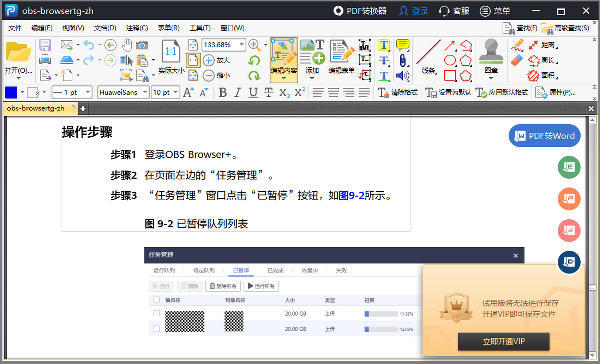Open the HuaweiSans font dropdown
This screenshot has height=364, width=600.
coord(145,92)
